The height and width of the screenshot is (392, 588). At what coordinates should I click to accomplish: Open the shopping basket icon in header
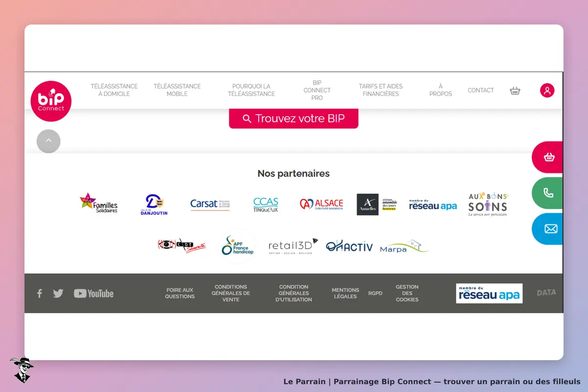[x=515, y=91]
